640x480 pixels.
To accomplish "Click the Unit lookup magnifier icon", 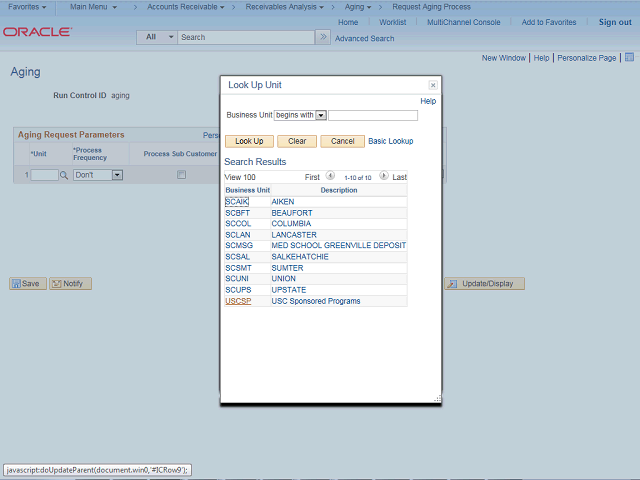I will 64,175.
